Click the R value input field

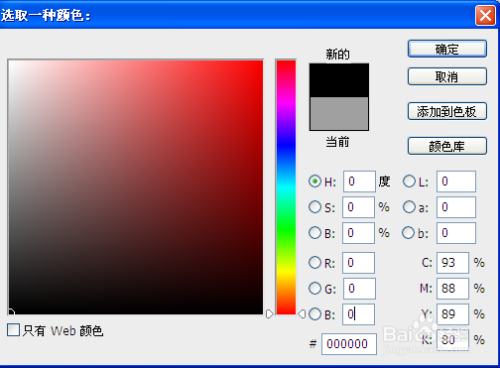pyautogui.click(x=358, y=263)
